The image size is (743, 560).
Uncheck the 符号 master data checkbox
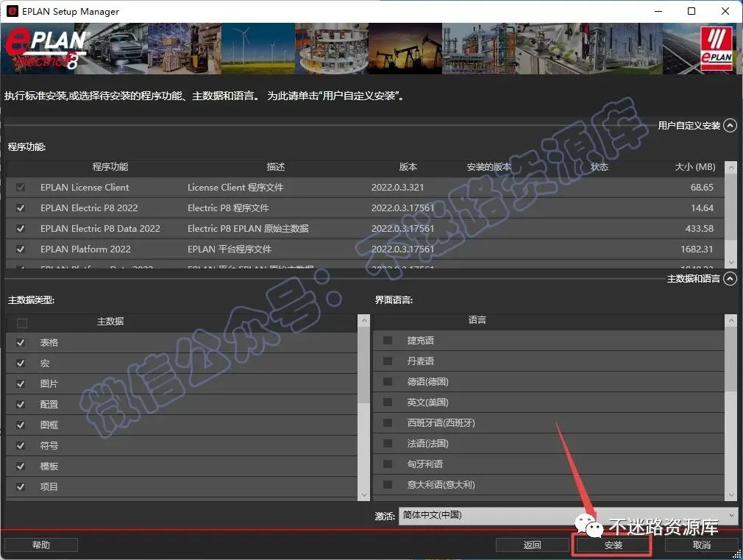click(x=21, y=446)
